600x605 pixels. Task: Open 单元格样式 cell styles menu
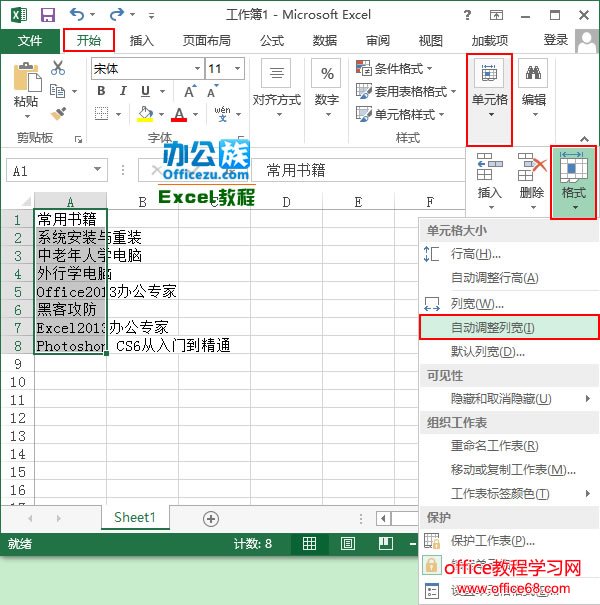click(x=400, y=114)
